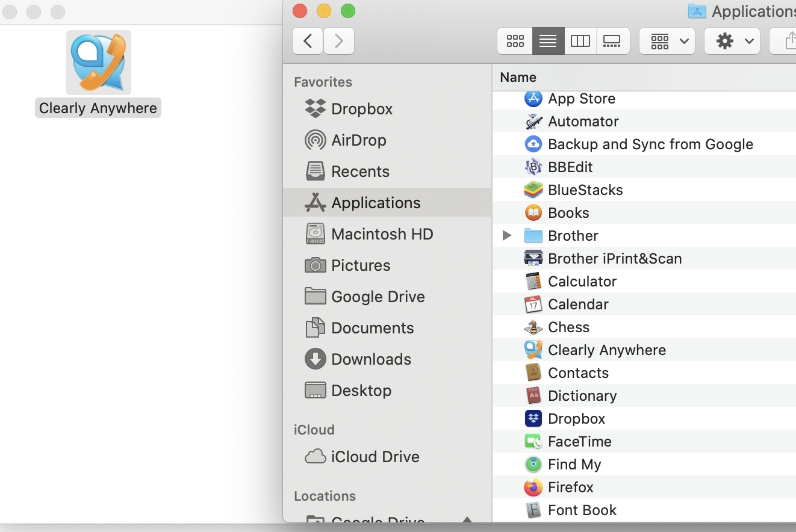Select the Contacts app icon
796x532 pixels.
[x=533, y=373]
